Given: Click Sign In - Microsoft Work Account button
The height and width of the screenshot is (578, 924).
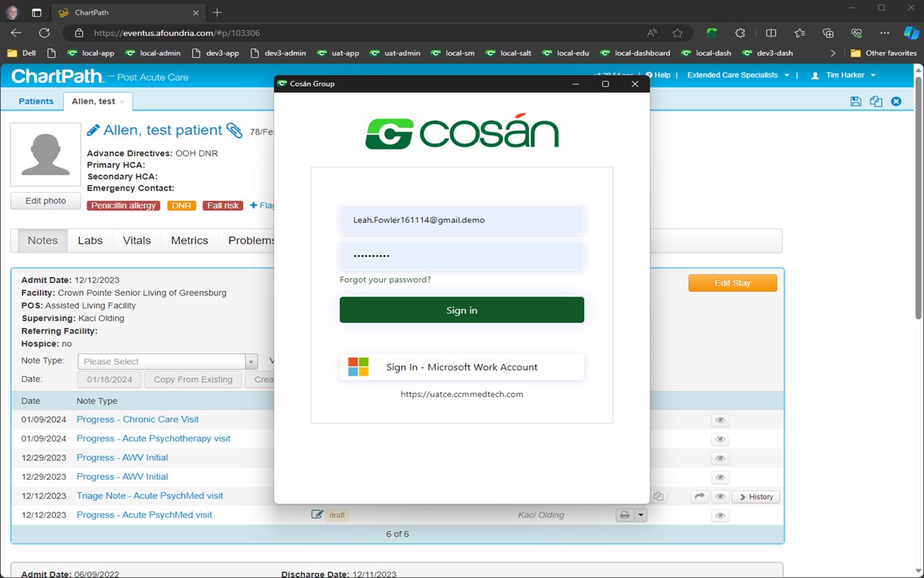Looking at the screenshot, I should [462, 367].
